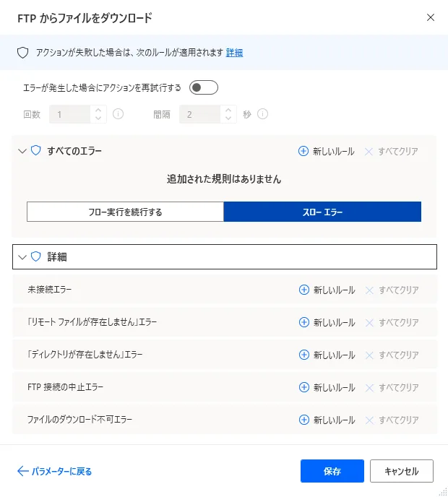The width and height of the screenshot is (448, 497).
Task: Click the 間隔 interval input field
Action: pos(200,114)
